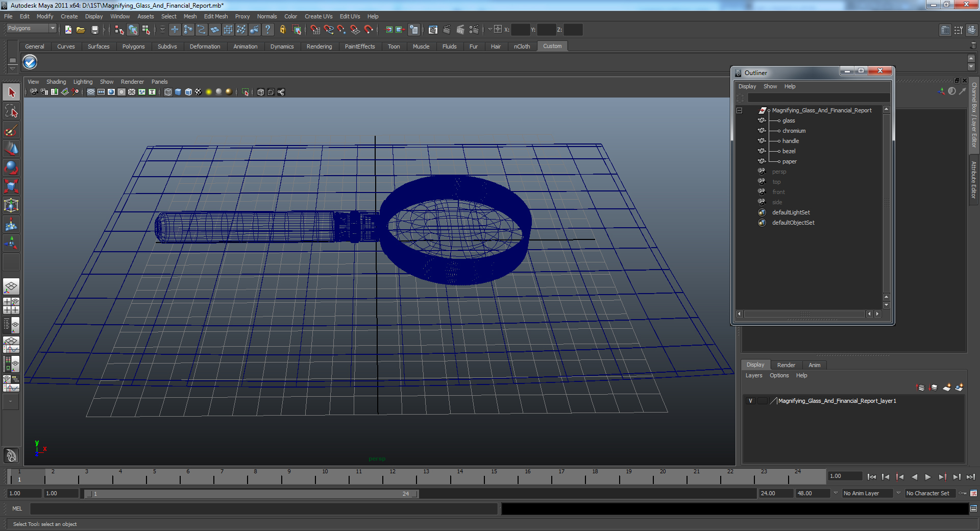The height and width of the screenshot is (531, 980).
Task: Toggle lock current selection padlock
Action: coord(282,30)
